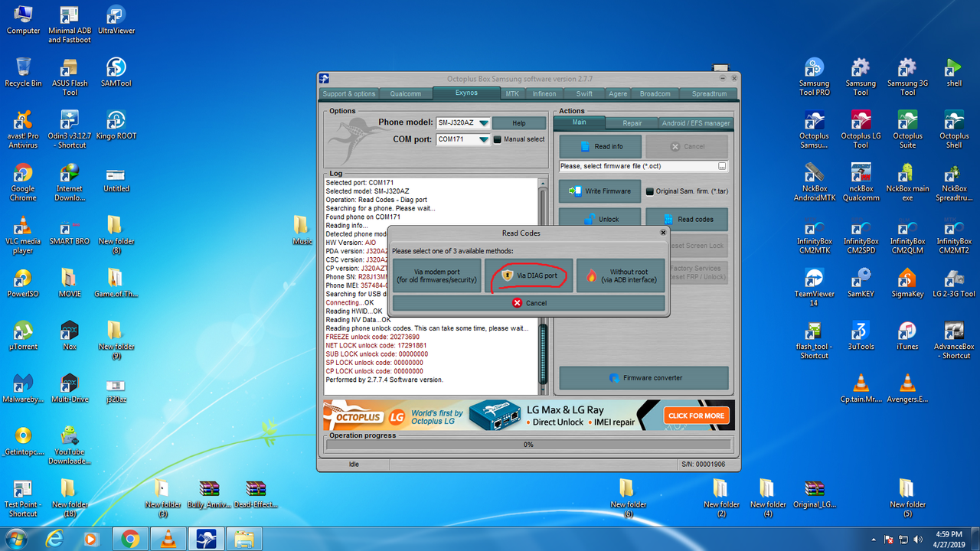This screenshot has height=551, width=980.
Task: Select the Samsung 3G Tool icon
Action: click(907, 77)
